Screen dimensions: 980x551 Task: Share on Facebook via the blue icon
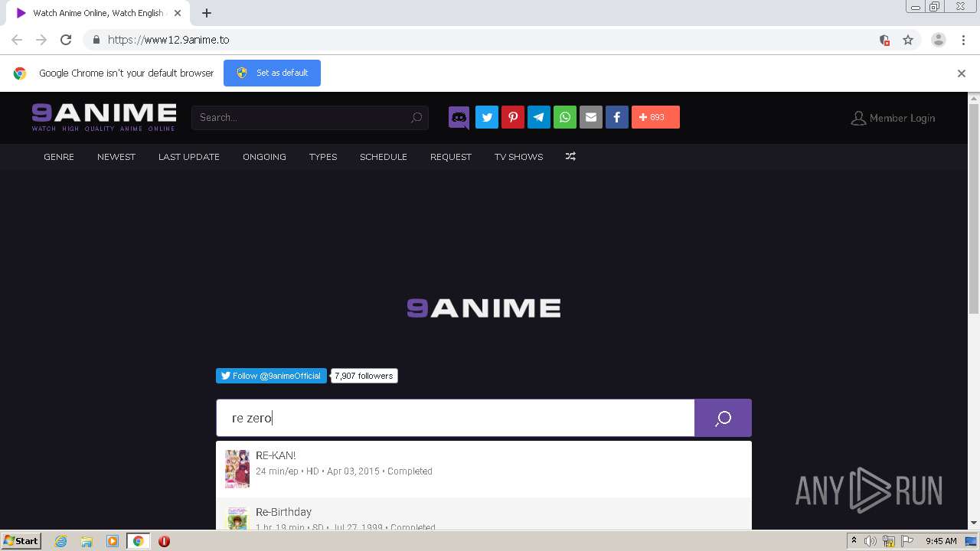(617, 117)
